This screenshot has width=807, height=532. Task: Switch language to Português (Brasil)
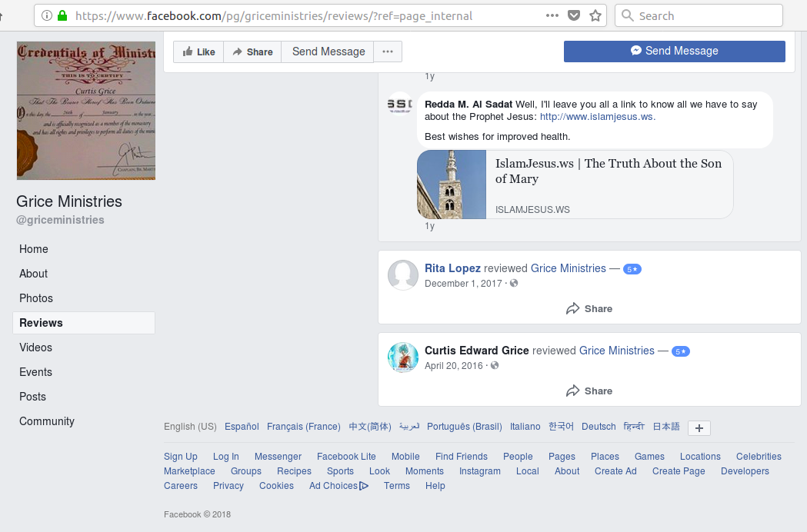(x=464, y=427)
